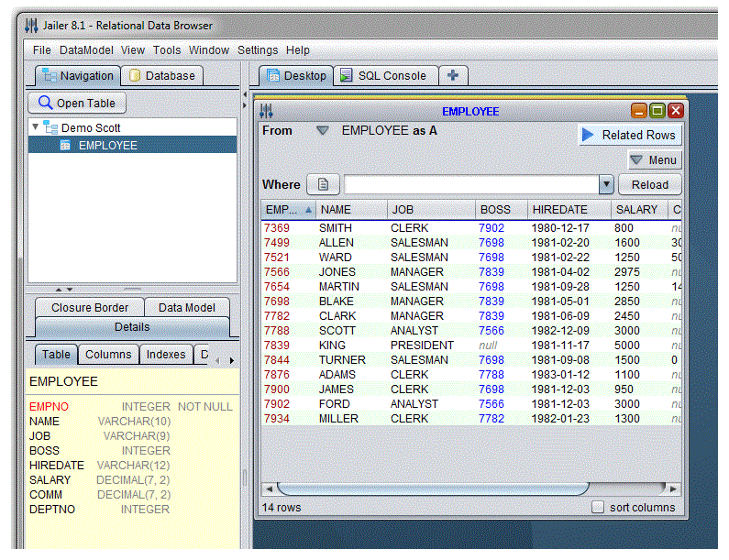
Task: Click the left arrow to scroll details tabs
Action: 216,360
